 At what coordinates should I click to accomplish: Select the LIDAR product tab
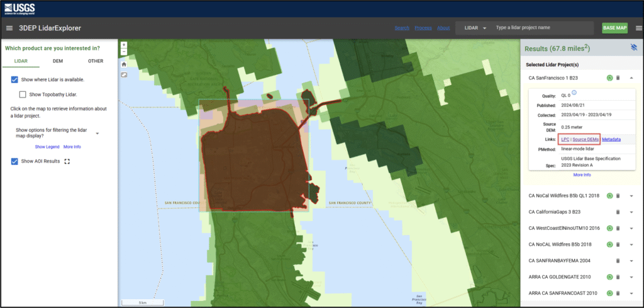tap(21, 61)
